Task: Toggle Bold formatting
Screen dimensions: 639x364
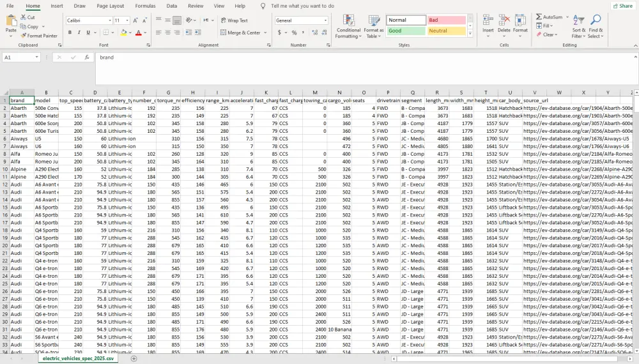Action: [x=70, y=33]
